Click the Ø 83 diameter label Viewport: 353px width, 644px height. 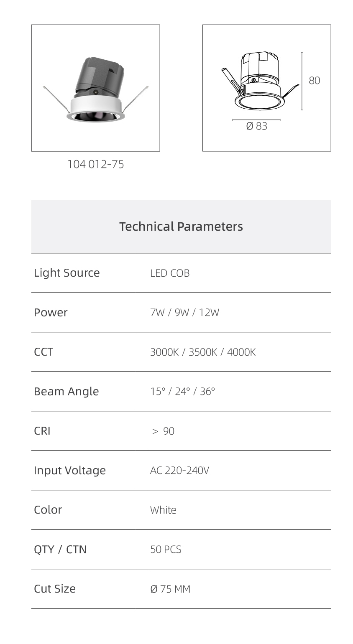point(256,126)
